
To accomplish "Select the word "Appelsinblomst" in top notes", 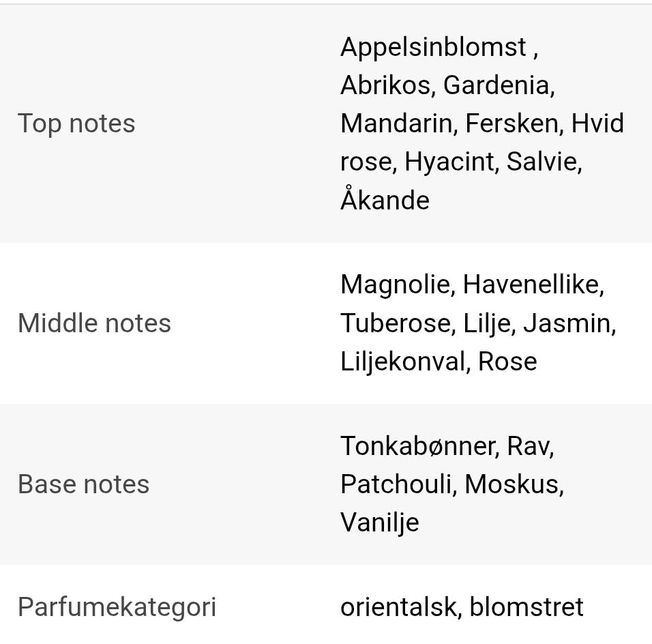I will tap(433, 47).
